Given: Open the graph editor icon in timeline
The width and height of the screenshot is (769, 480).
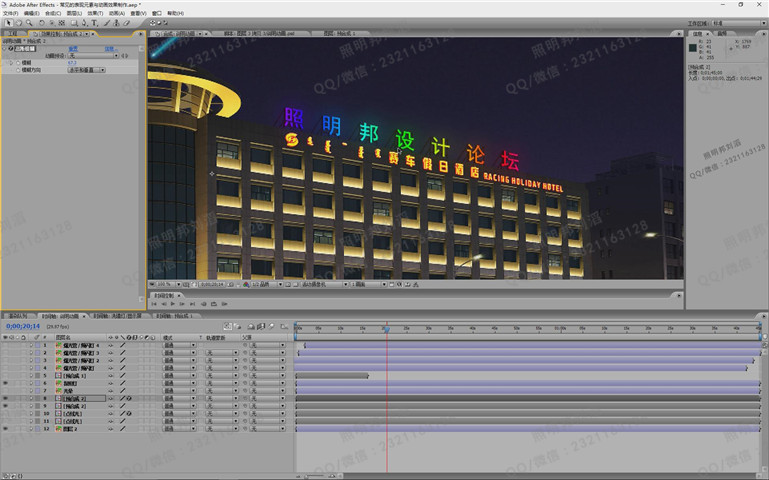Looking at the screenshot, I should [284, 326].
